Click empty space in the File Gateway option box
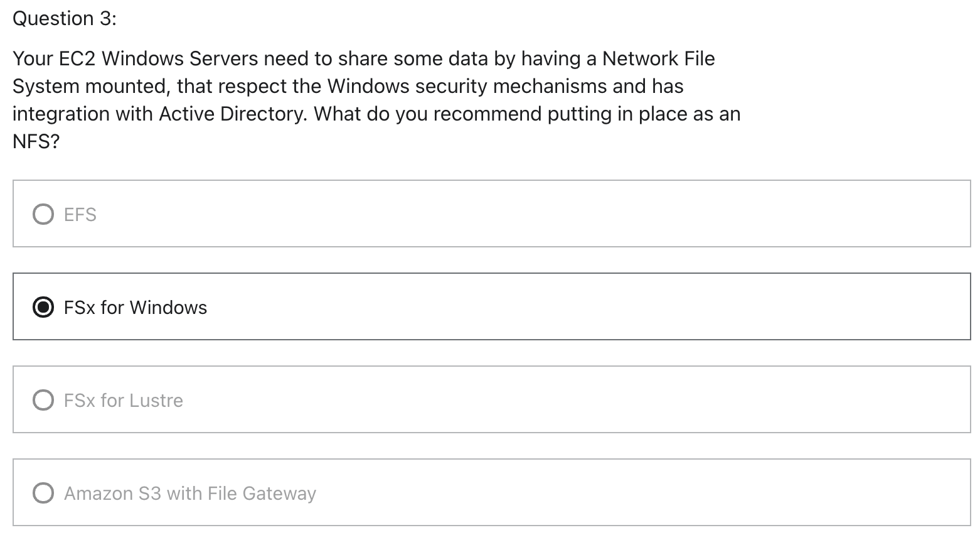Image resolution: width=980 pixels, height=540 pixels. click(627, 493)
